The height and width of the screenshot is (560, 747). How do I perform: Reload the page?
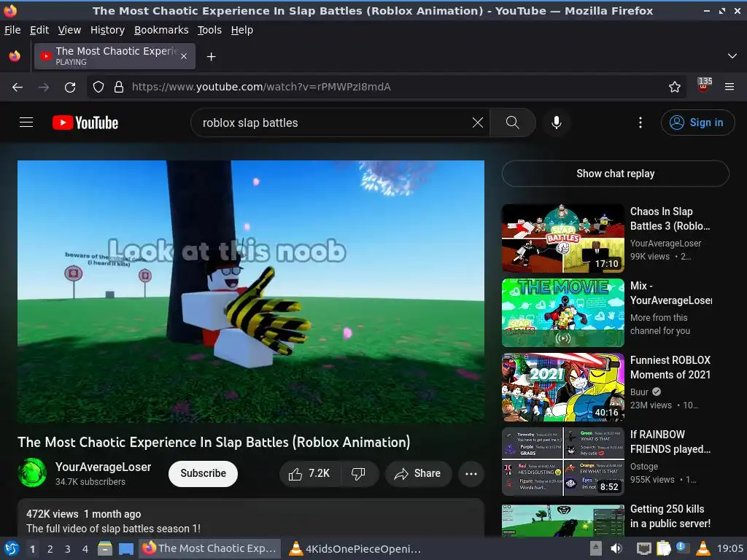click(x=70, y=87)
